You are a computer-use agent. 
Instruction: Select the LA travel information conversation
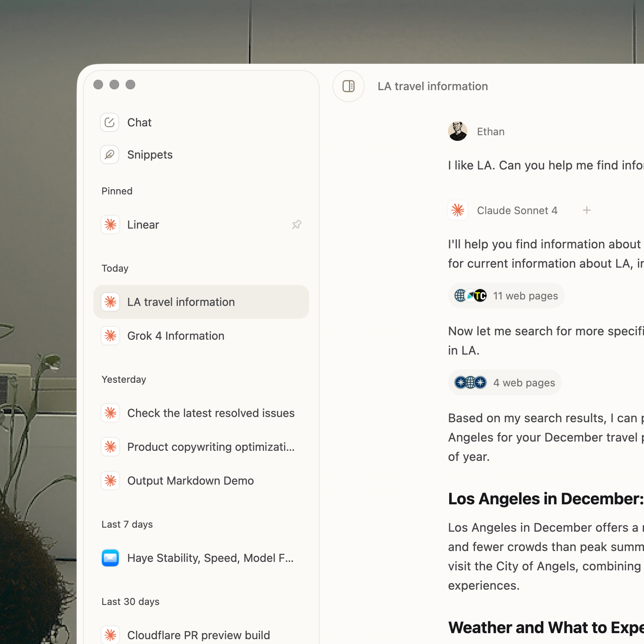181,302
